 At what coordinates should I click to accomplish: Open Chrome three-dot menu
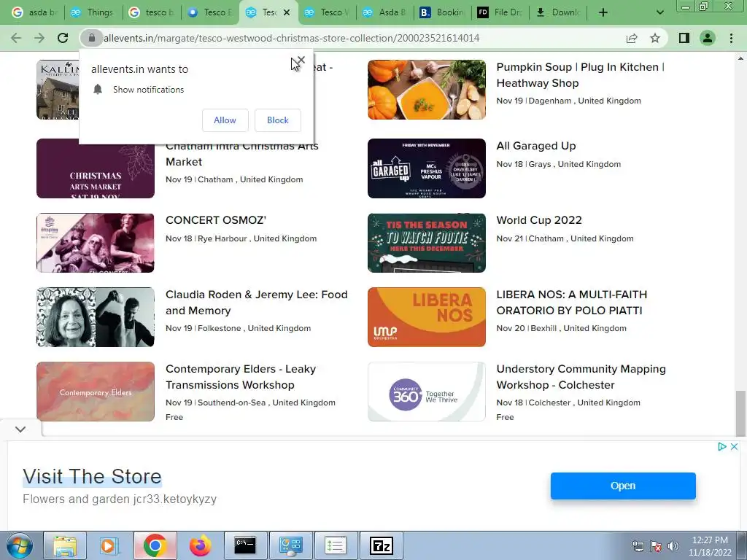(x=731, y=38)
